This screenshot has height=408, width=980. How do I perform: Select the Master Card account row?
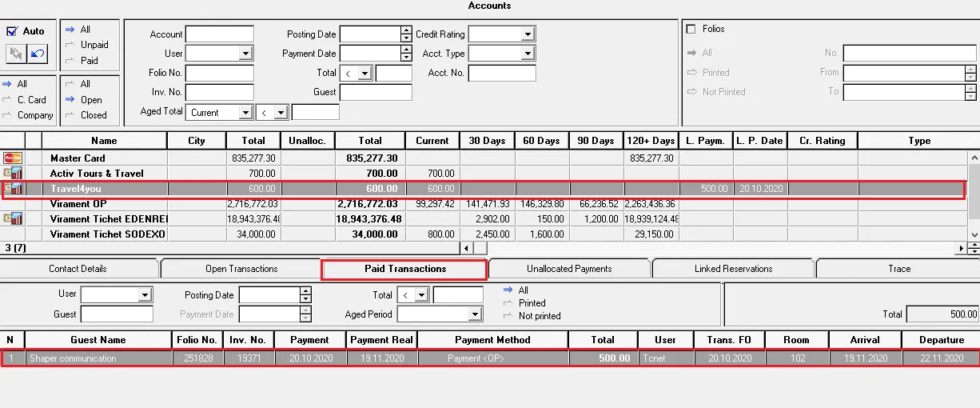click(x=484, y=158)
